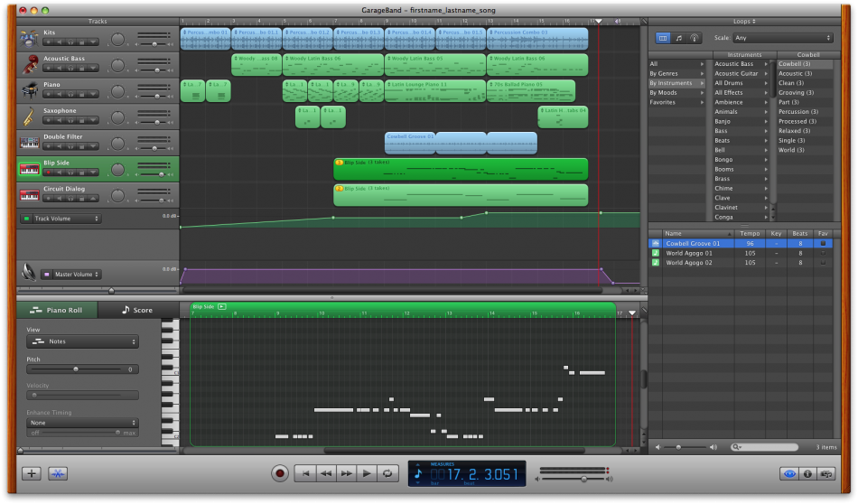Viewport: 858px width, 504px height.
Task: Sort loops by Tempo column header
Action: [x=749, y=234]
